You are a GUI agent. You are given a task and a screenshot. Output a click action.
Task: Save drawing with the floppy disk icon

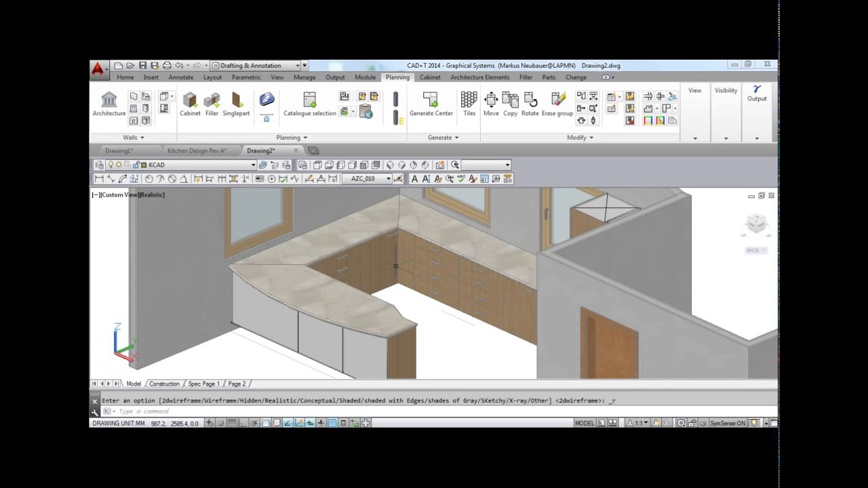(x=142, y=66)
